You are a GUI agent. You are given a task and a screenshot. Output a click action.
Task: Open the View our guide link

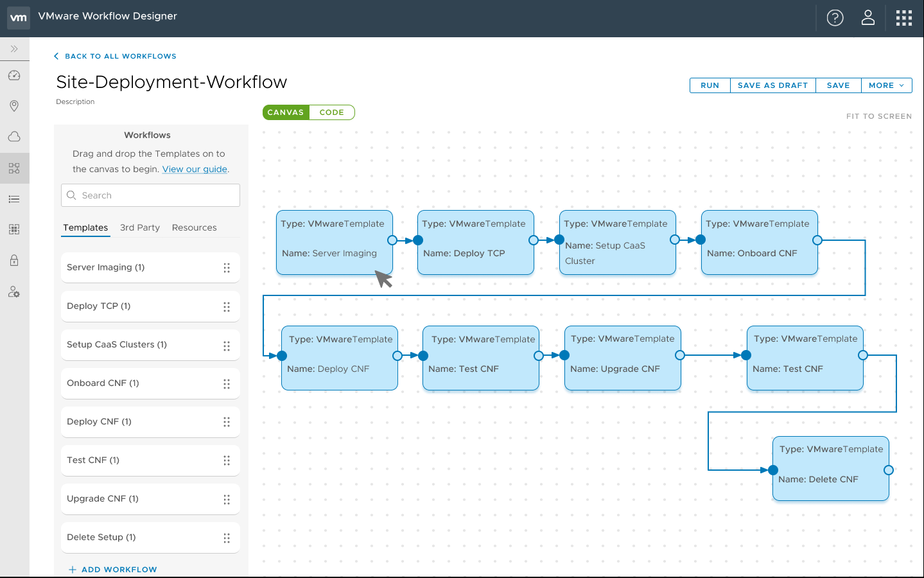[195, 169]
